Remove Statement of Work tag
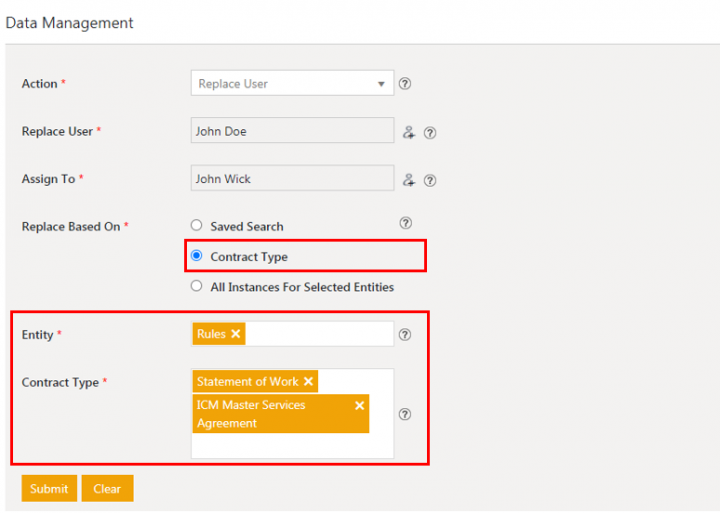 point(309,381)
